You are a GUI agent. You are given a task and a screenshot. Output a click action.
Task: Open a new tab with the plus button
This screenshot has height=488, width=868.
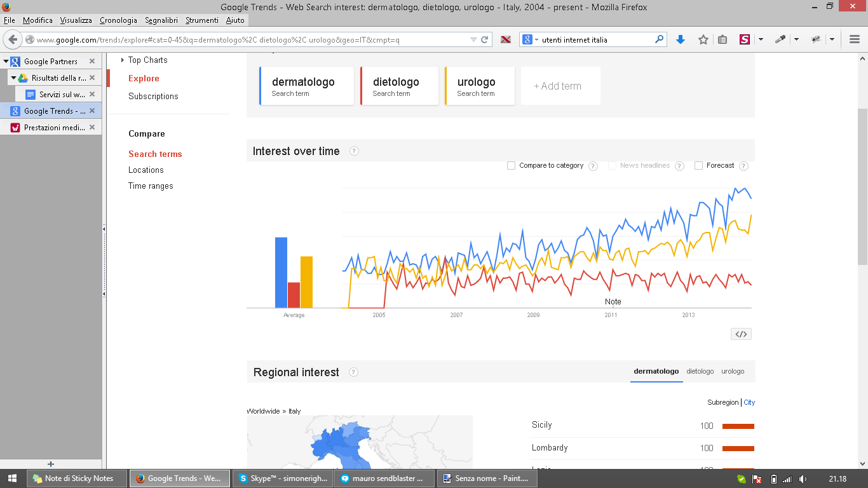click(x=51, y=464)
